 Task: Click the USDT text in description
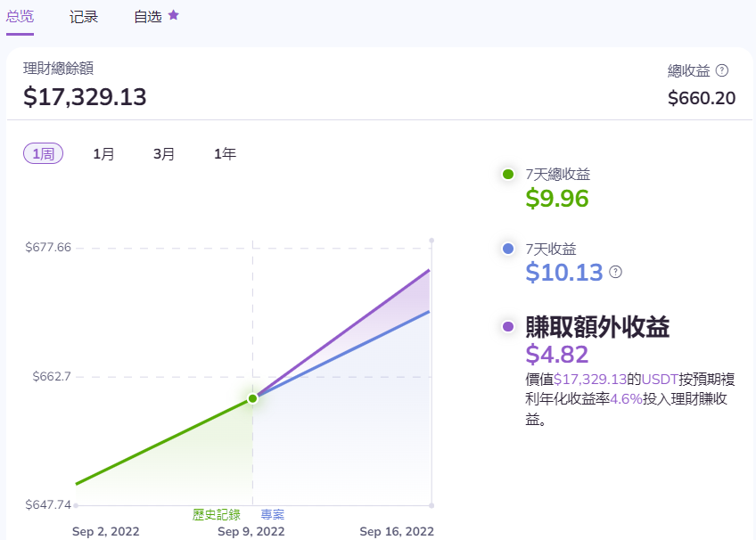(x=660, y=380)
